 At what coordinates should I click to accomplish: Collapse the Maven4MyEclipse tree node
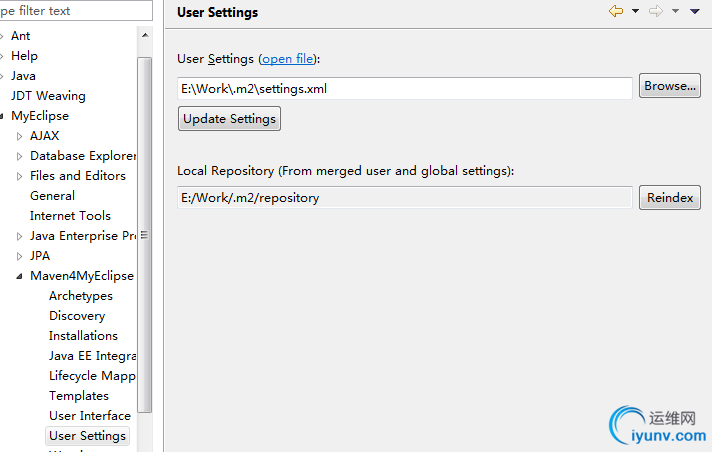(x=20, y=276)
